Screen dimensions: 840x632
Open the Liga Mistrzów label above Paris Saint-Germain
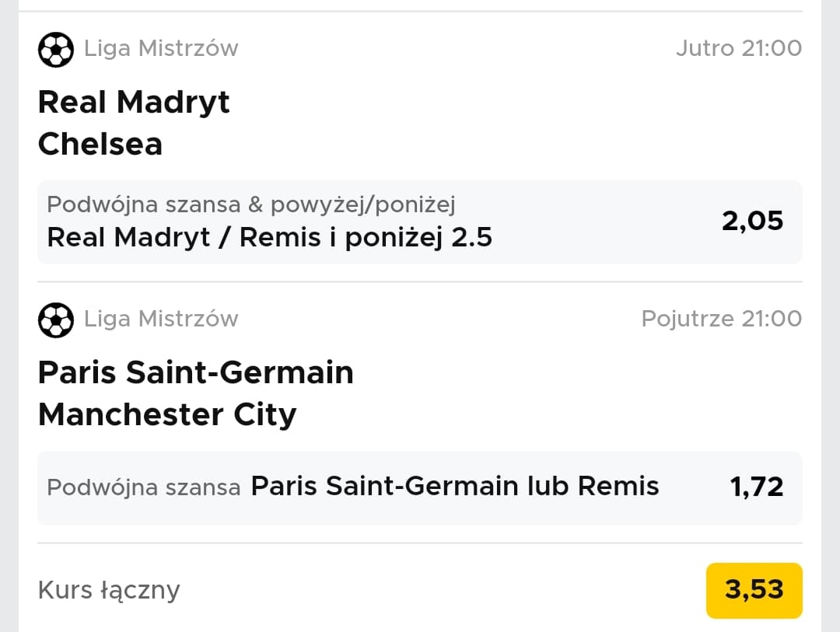[x=161, y=319]
